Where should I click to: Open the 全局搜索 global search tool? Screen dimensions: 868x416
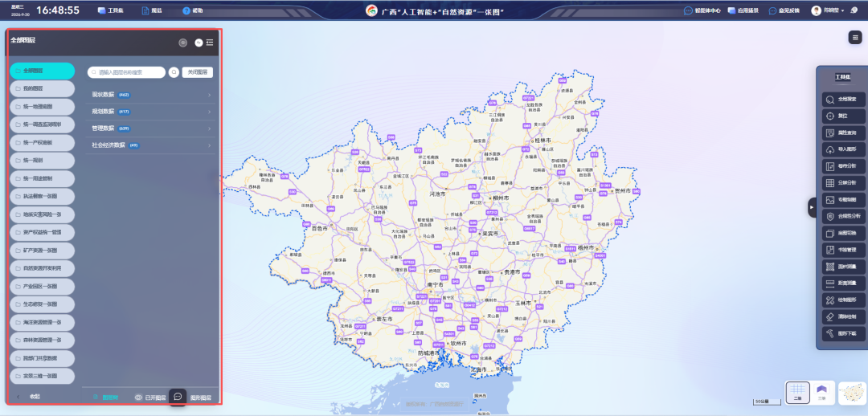[843, 100]
